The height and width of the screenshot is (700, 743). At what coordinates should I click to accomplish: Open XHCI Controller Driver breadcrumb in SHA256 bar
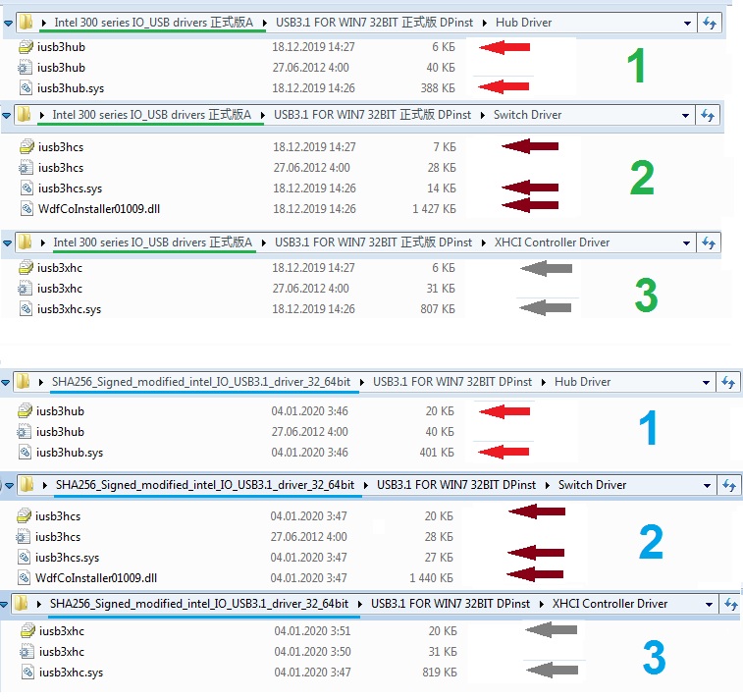[610, 604]
